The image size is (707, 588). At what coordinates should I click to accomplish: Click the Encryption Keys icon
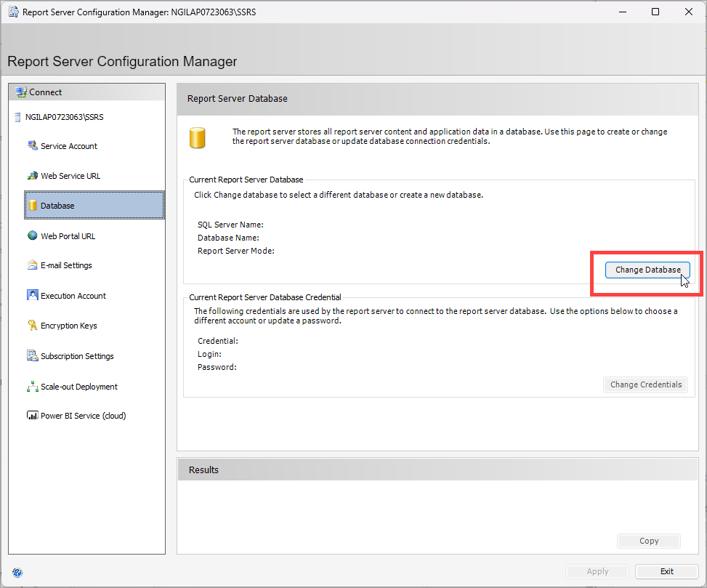point(33,325)
